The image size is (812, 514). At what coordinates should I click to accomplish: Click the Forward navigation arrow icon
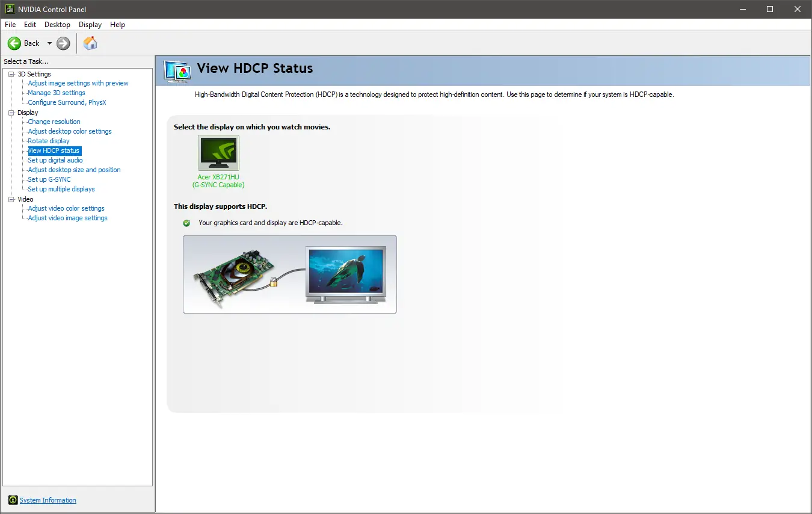pos(62,43)
